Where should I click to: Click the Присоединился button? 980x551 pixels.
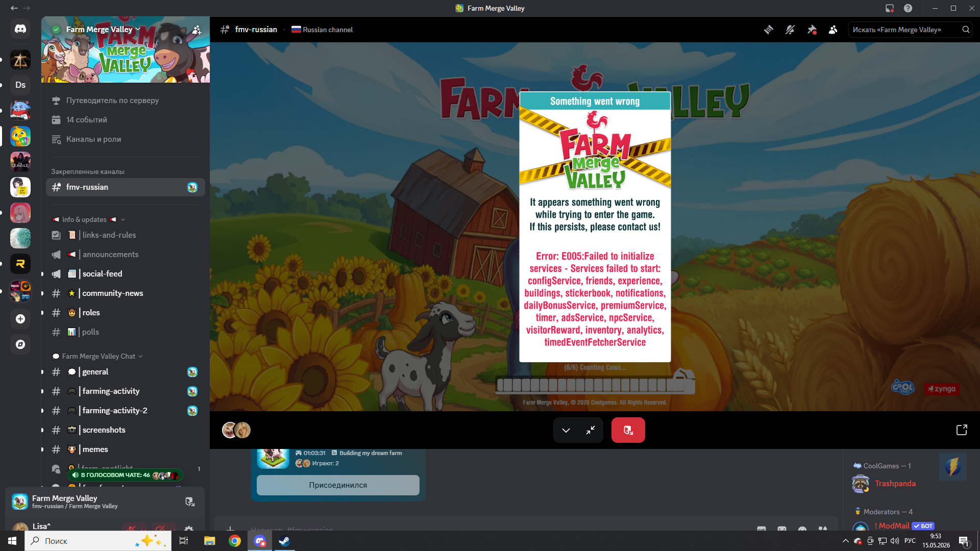point(338,485)
